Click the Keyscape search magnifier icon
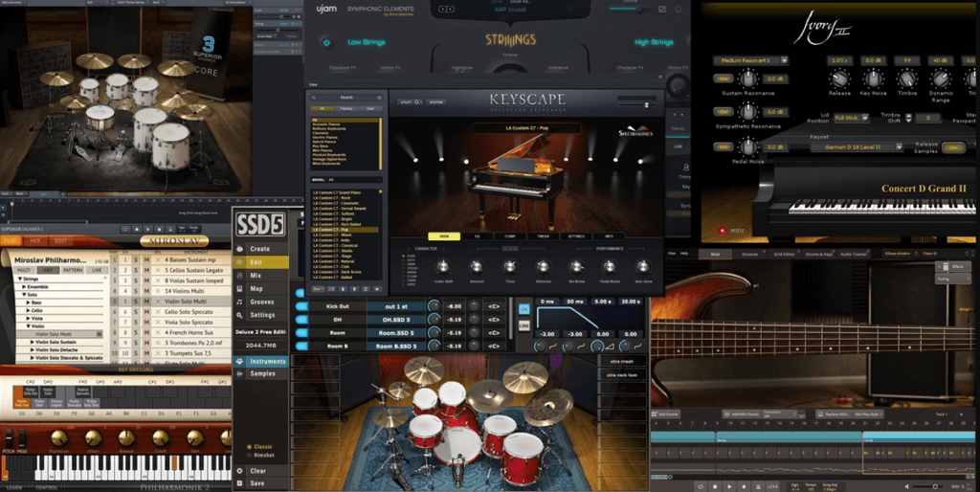This screenshot has width=980, height=492. [314, 98]
